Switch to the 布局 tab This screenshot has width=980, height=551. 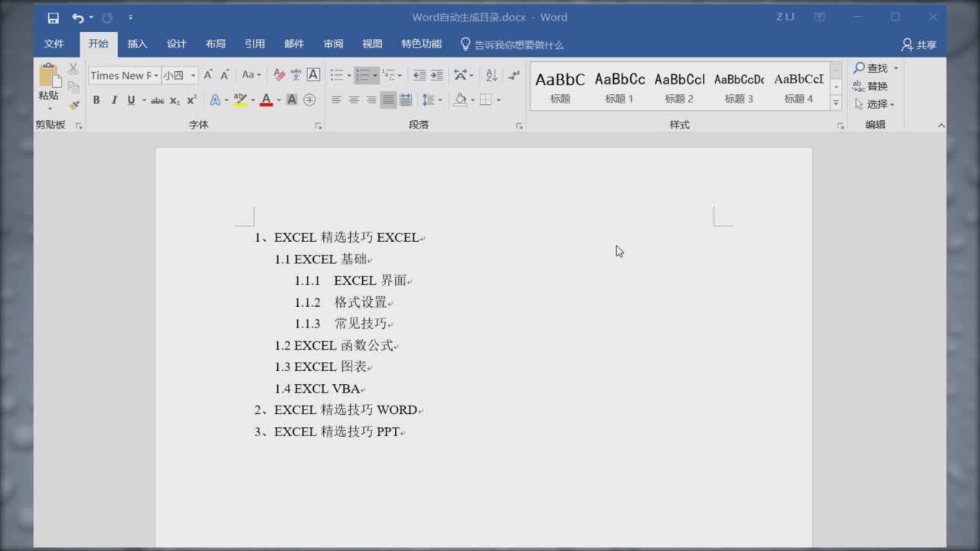tap(215, 44)
